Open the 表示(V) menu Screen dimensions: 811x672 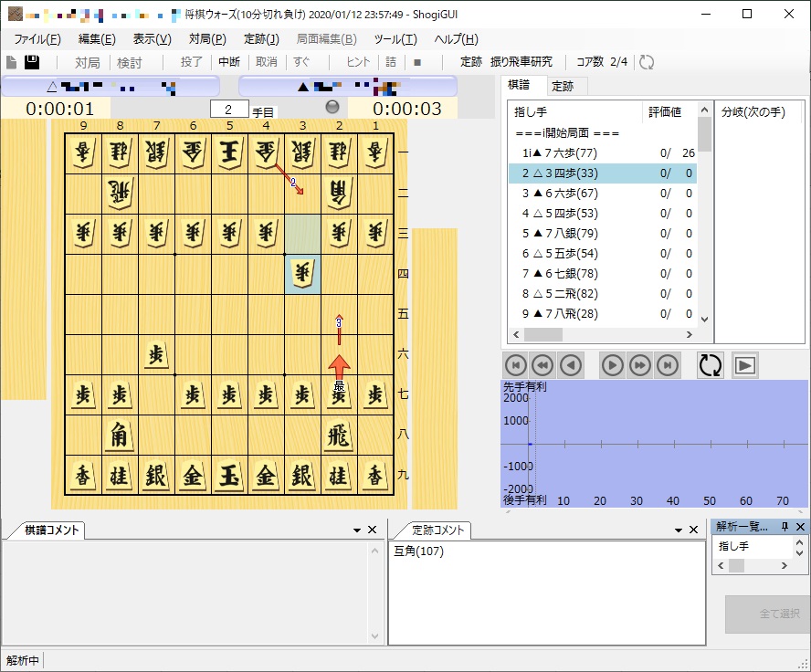click(152, 39)
